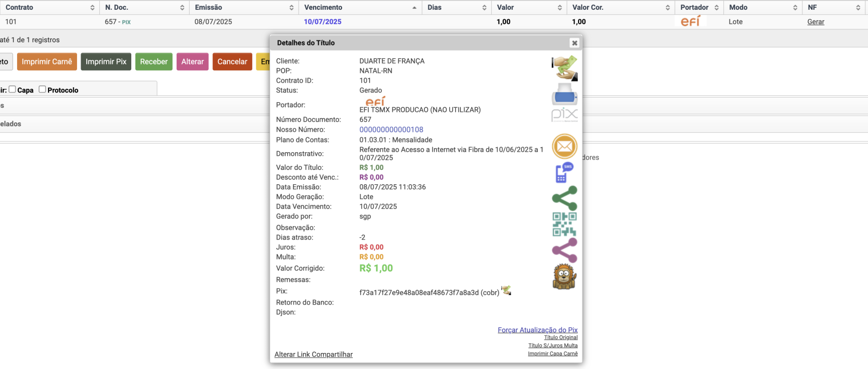Click the purple share icon
This screenshot has height=369, width=868.
tap(564, 250)
